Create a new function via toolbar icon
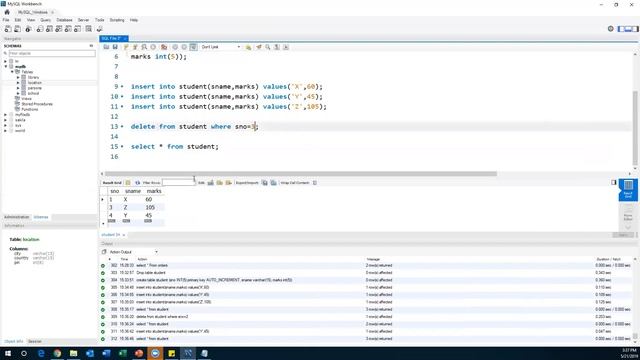This screenshot has width=640, height=360. click(x=78, y=29)
